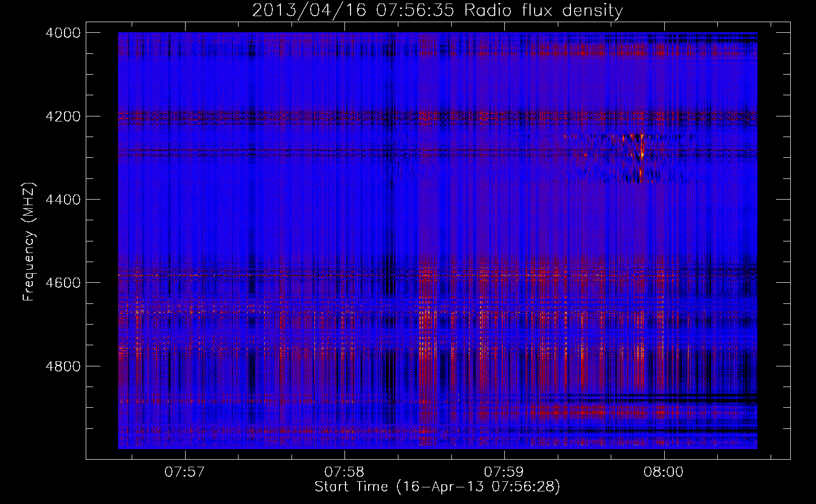Viewport: 816px width, 504px height.
Task: Click the 4600 frequency axis label
Action: 63,283
